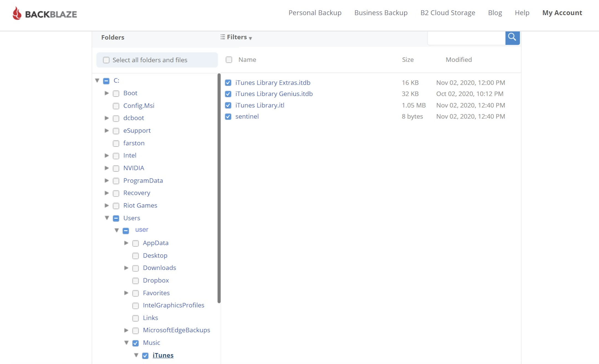The height and width of the screenshot is (364, 599).
Task: Check the farston folder checkbox
Action: 116,143
